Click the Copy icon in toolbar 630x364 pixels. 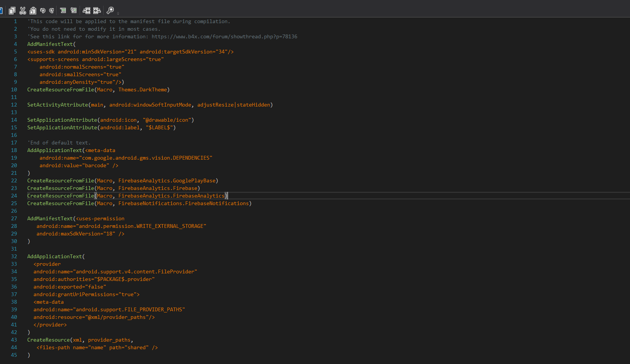click(12, 10)
